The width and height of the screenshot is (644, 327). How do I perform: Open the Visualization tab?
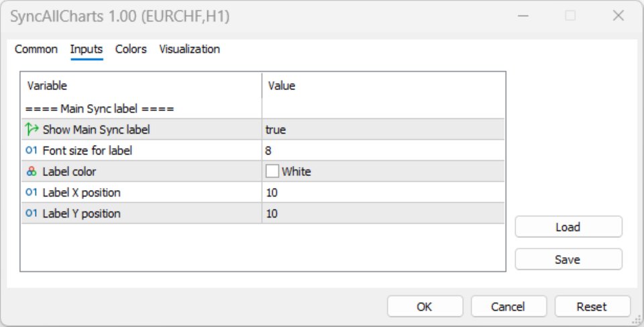click(x=189, y=50)
